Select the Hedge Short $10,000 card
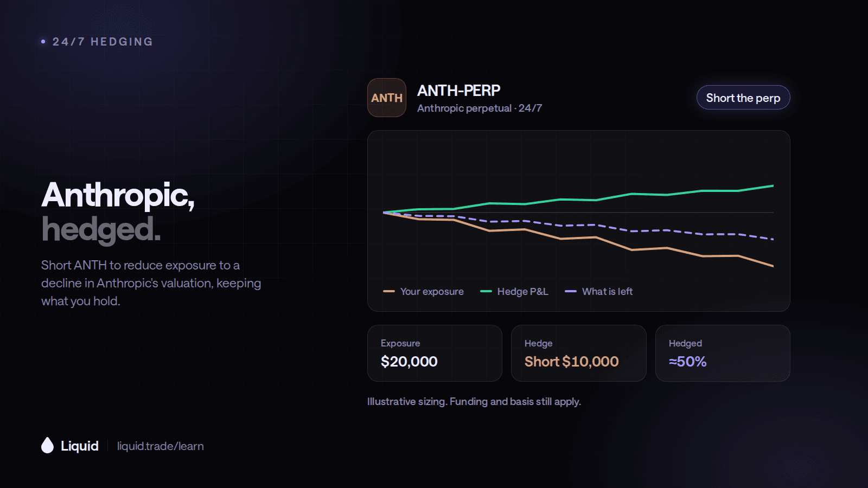This screenshot has width=868, height=488. coord(578,353)
